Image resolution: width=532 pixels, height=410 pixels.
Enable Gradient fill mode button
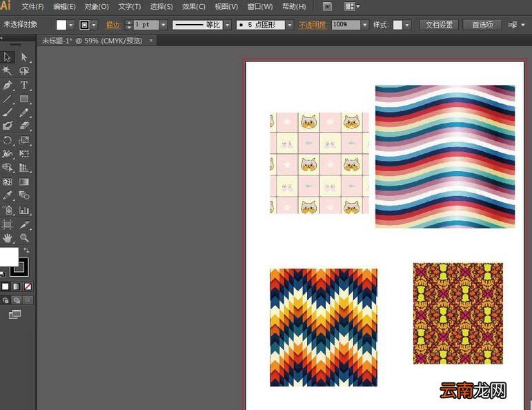click(x=17, y=286)
